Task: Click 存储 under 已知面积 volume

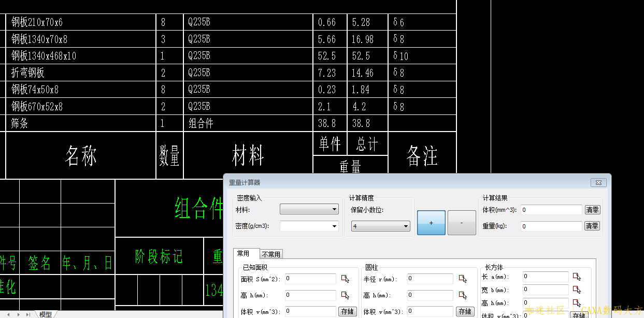Action: 347,312
